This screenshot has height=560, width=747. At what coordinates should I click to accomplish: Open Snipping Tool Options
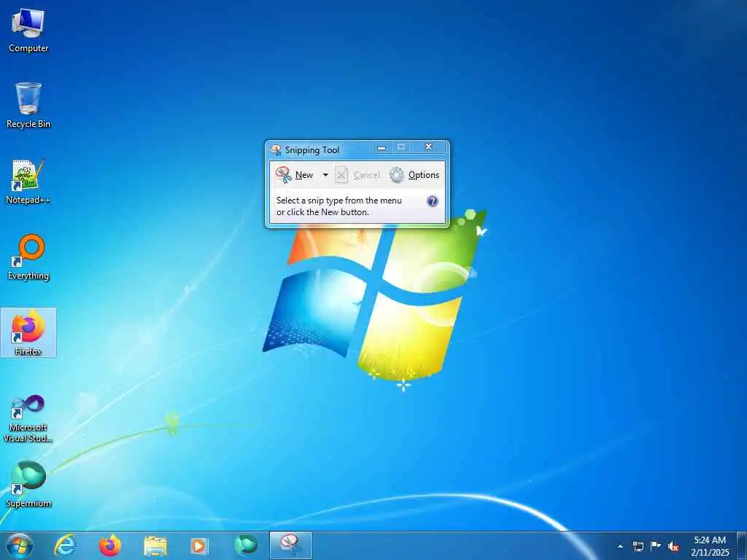414,175
